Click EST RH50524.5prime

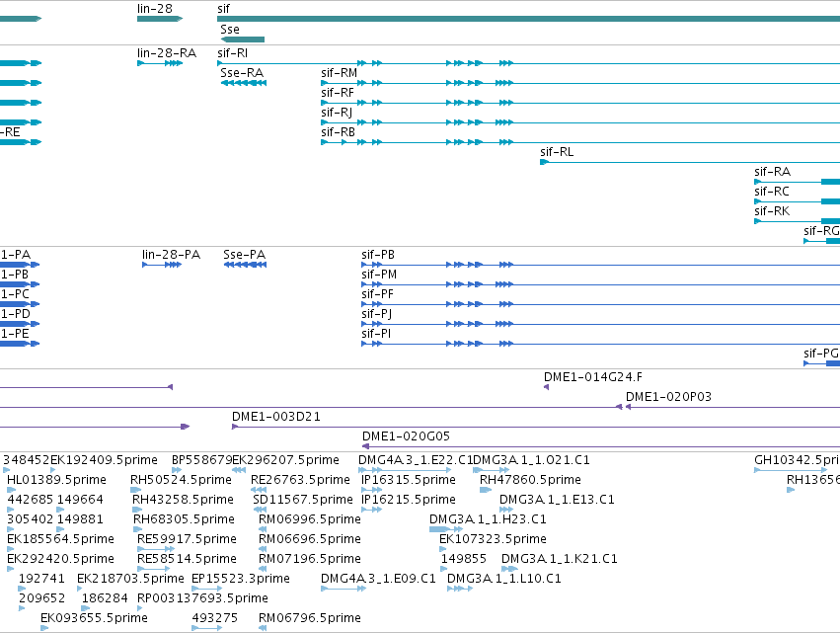coord(136,490)
